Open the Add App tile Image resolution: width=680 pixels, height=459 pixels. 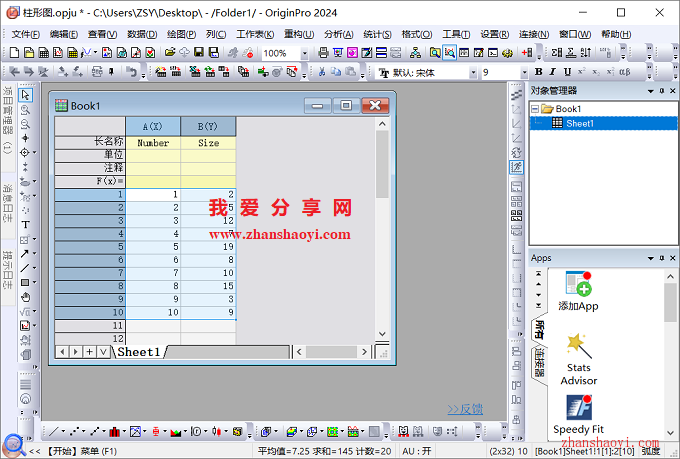point(579,292)
